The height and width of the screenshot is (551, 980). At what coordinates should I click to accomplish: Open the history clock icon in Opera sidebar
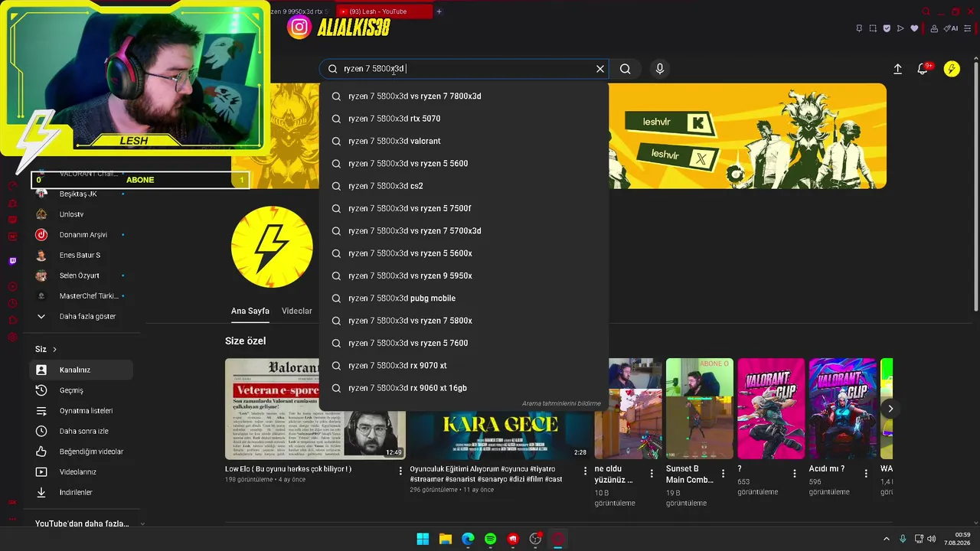[x=12, y=303]
